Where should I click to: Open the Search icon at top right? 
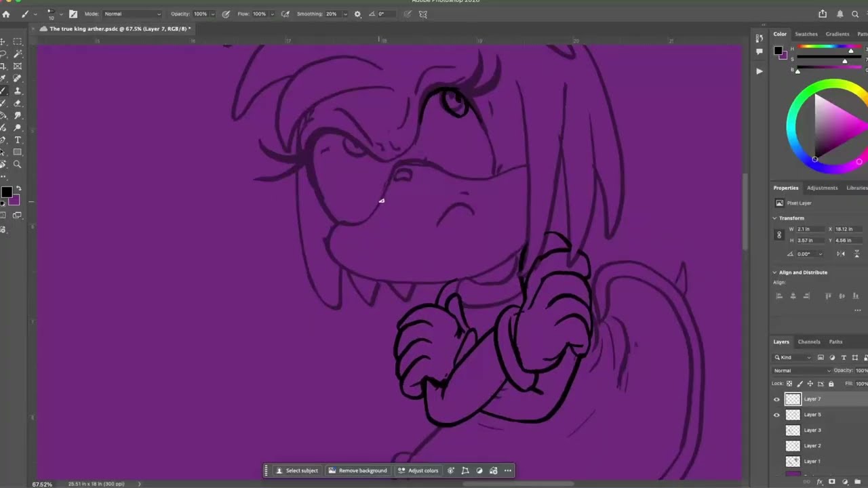pos(855,14)
